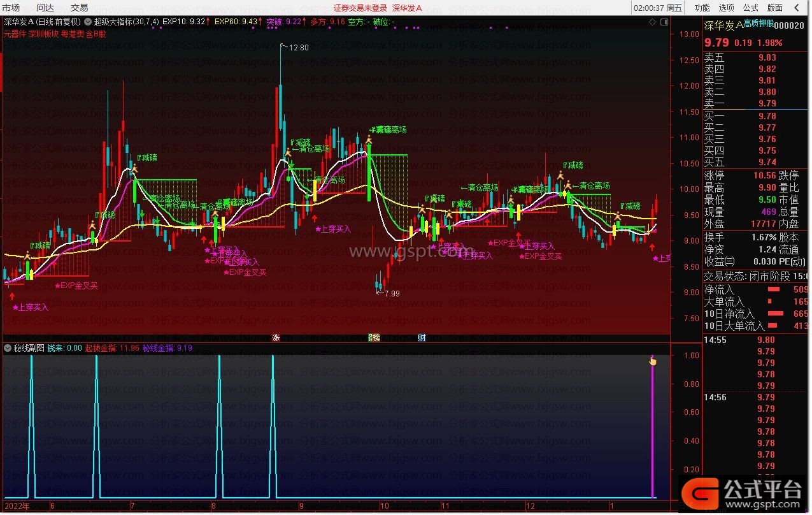Viewport: 812px width, 515px height.
Task: Open the 公式 menu
Action: coord(750,8)
